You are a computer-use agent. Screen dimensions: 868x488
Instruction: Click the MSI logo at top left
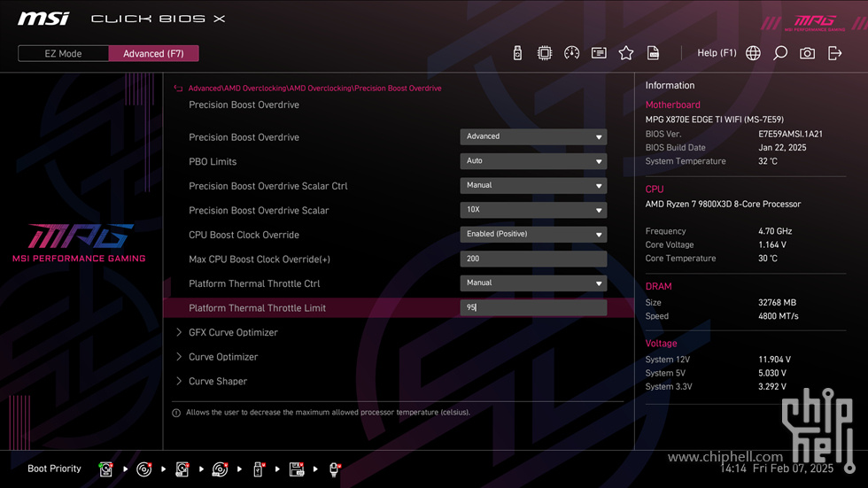43,19
